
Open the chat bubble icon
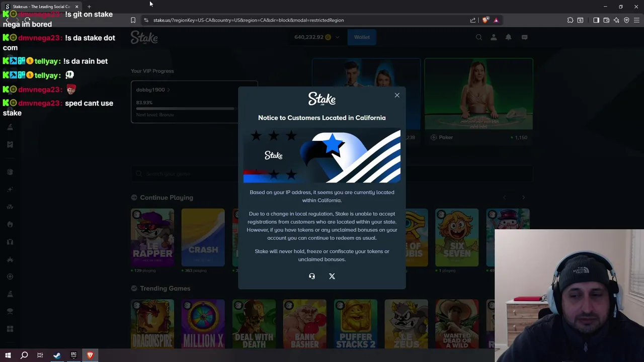pyautogui.click(x=524, y=37)
